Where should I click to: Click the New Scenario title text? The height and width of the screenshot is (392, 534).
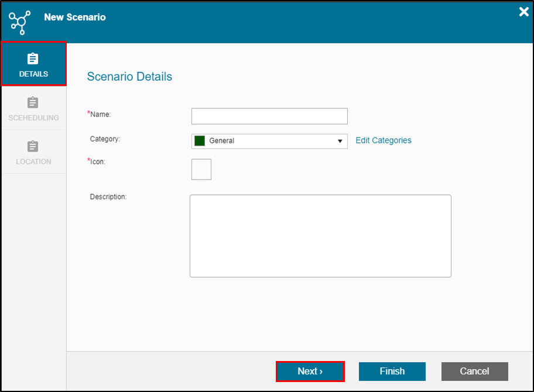tap(75, 17)
